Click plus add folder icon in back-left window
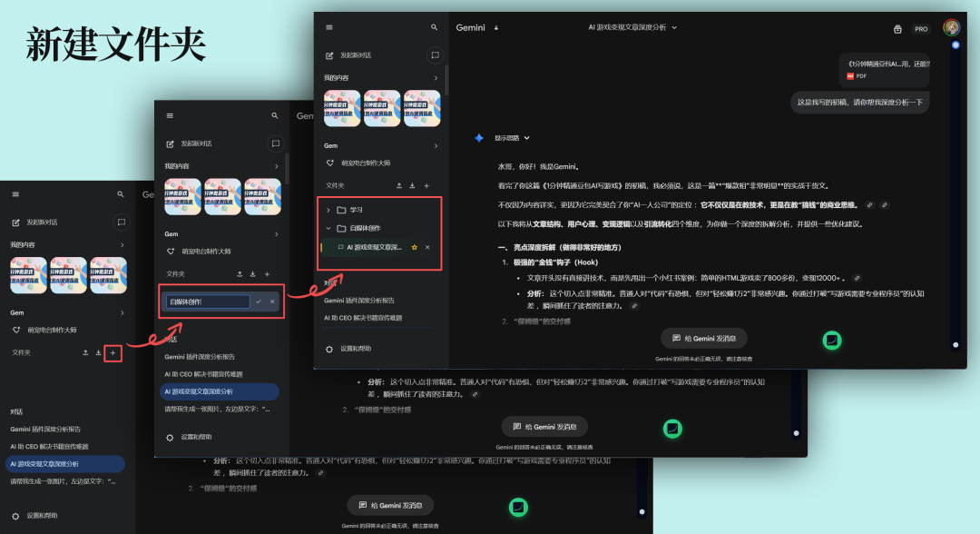Viewport: 980px width, 534px height. 113,352
